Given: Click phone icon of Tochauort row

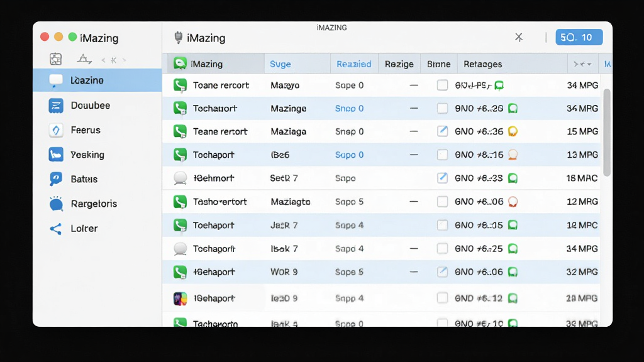Looking at the screenshot, I should (x=180, y=108).
